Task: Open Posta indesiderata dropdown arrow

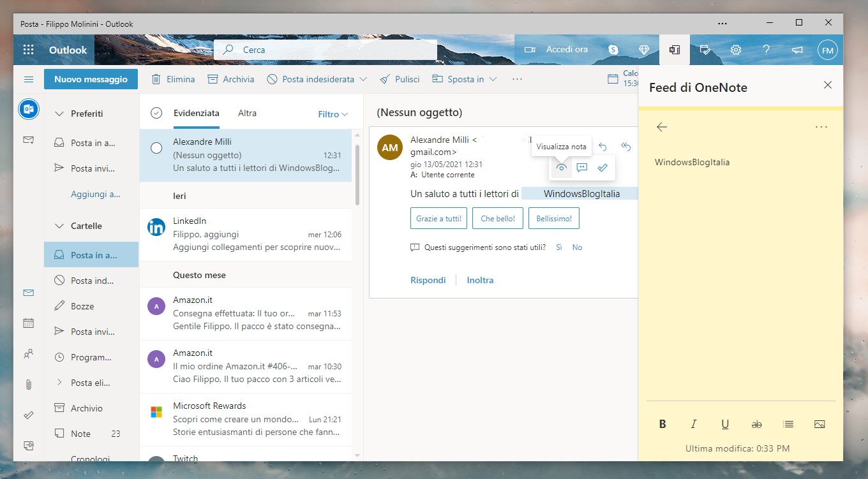Action: point(363,79)
